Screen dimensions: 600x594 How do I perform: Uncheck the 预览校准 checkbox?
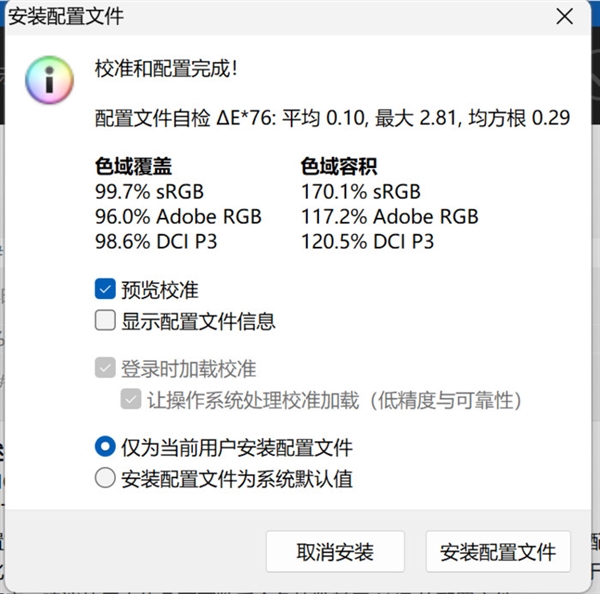click(105, 290)
